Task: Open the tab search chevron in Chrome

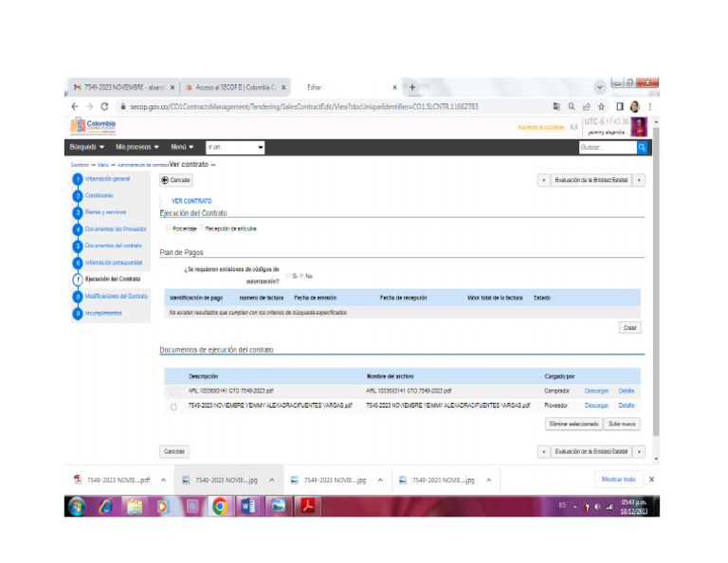Action: (600, 87)
